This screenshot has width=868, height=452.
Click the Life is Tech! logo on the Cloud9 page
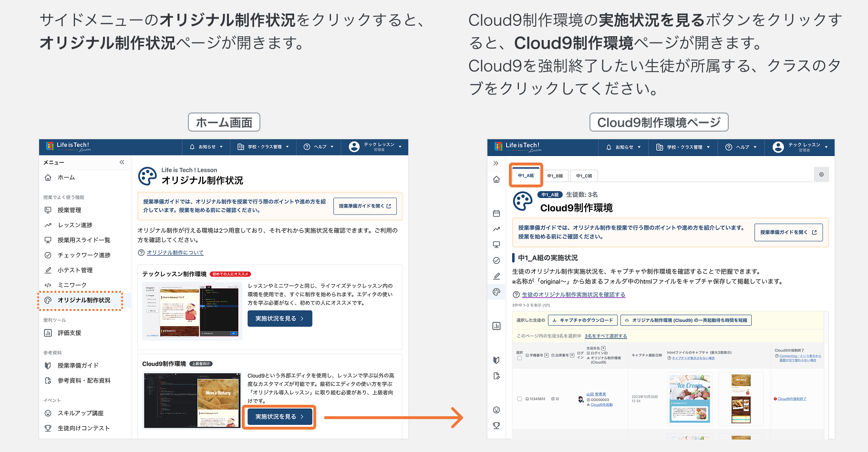click(x=518, y=146)
